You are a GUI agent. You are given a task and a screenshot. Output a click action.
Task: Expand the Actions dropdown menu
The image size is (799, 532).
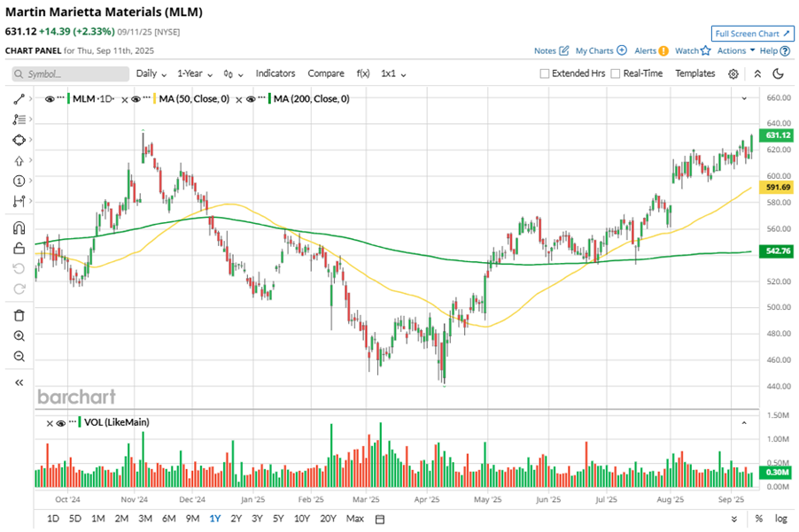tap(736, 51)
